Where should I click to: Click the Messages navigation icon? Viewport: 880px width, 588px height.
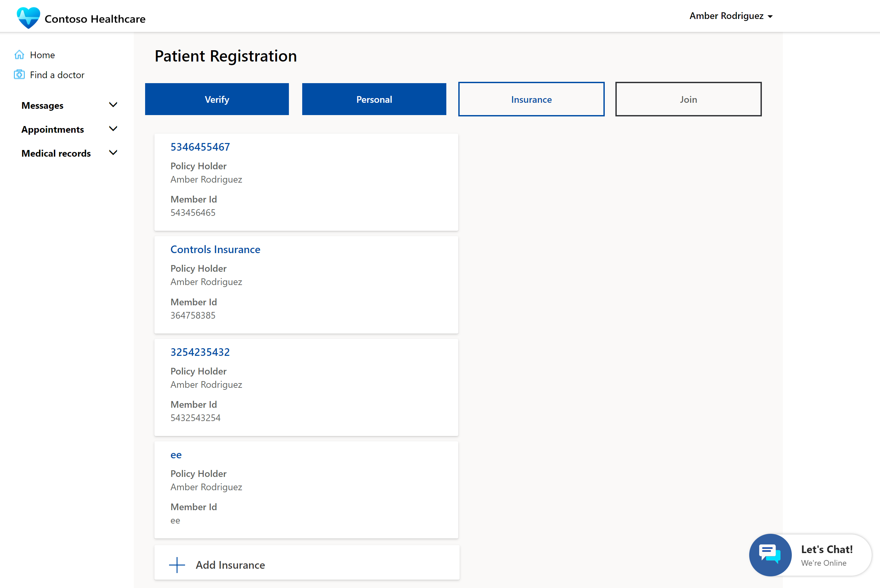coord(112,104)
